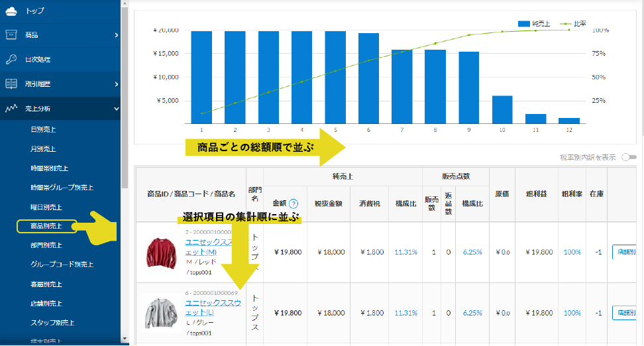
Task: Select 商品別売上 menu item
Action: (46, 226)
